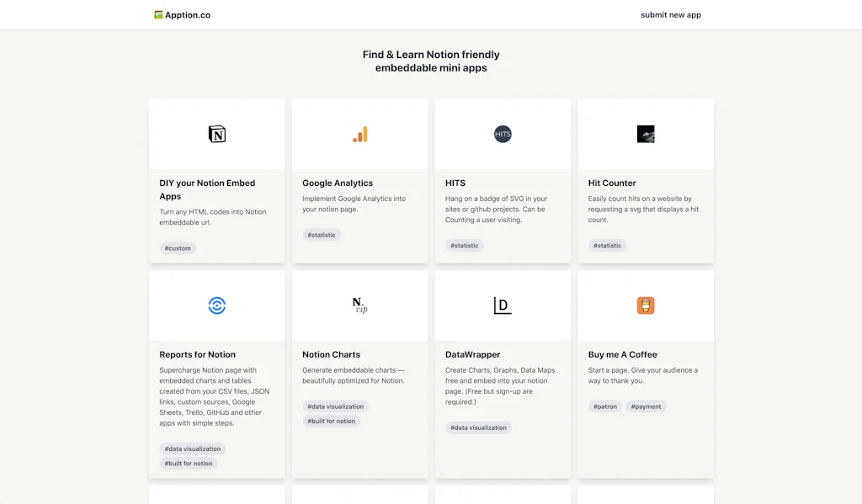Click the Buy me A Coffee title
Image resolution: width=862 pixels, height=504 pixels.
tap(623, 354)
